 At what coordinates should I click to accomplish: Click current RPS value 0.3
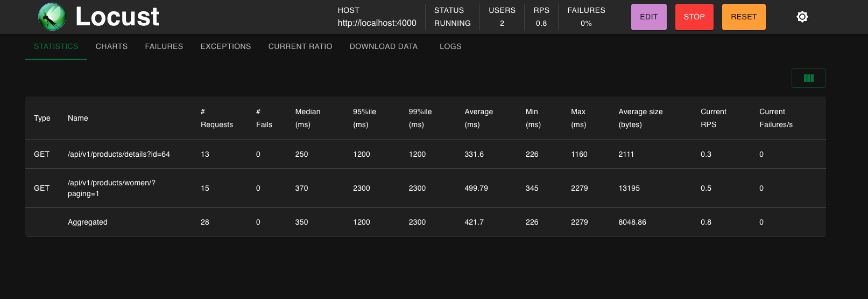pos(706,154)
